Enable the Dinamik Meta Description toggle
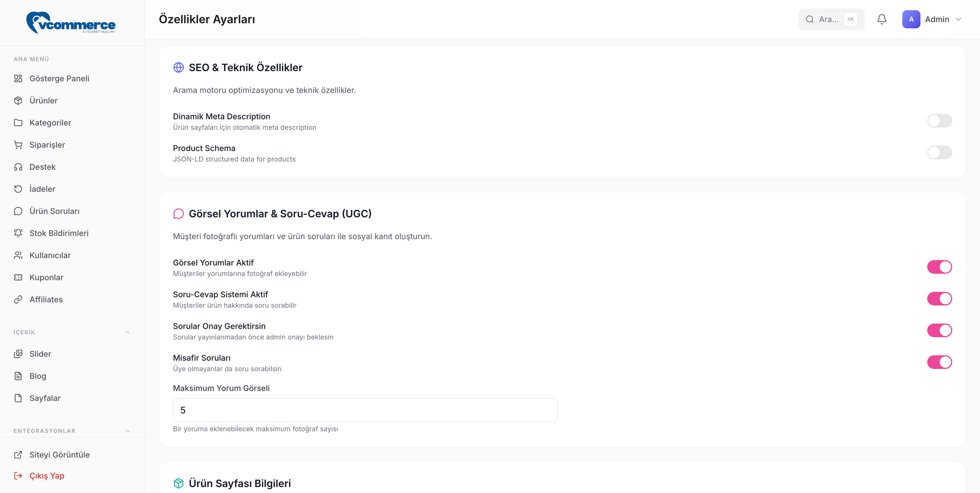Image resolution: width=980 pixels, height=493 pixels. 939,121
